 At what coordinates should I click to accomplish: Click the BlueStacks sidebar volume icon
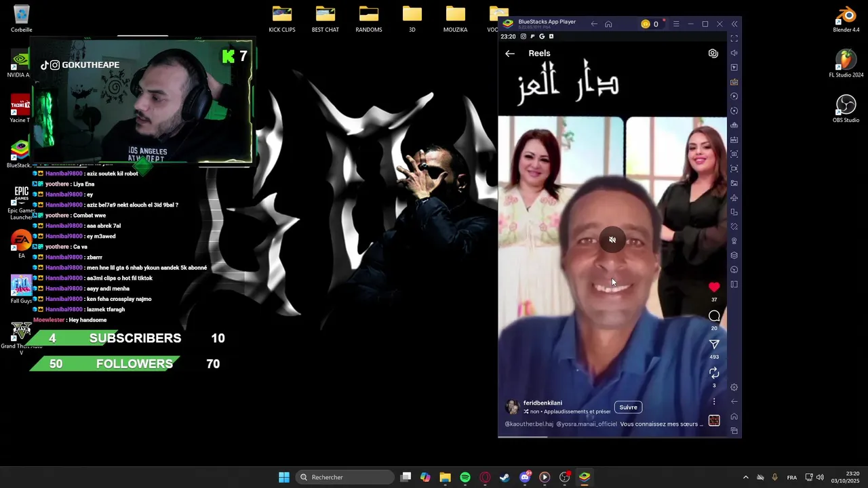[x=734, y=53]
